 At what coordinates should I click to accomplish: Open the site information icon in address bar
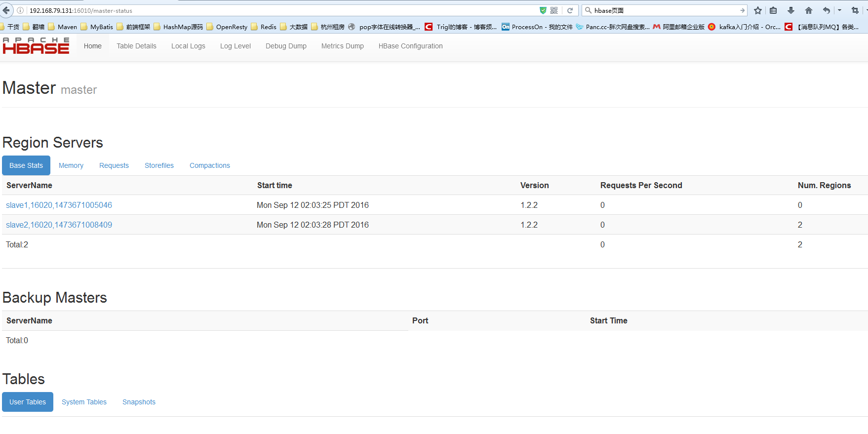click(20, 10)
